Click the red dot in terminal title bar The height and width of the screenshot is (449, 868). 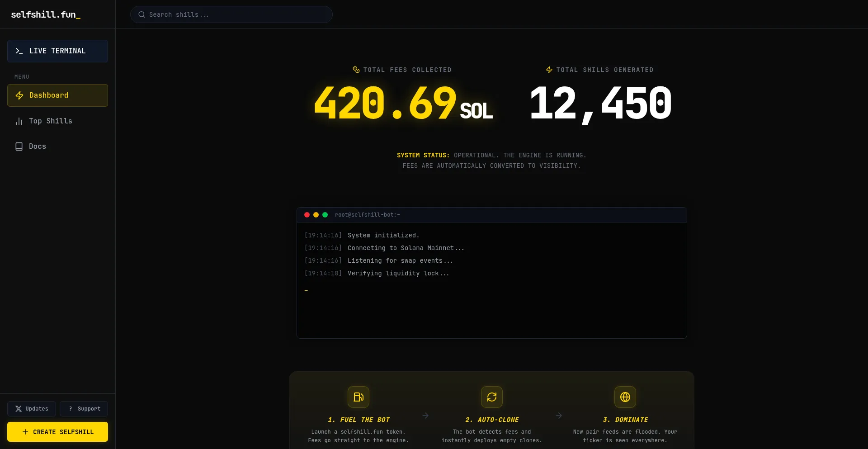[x=307, y=215]
